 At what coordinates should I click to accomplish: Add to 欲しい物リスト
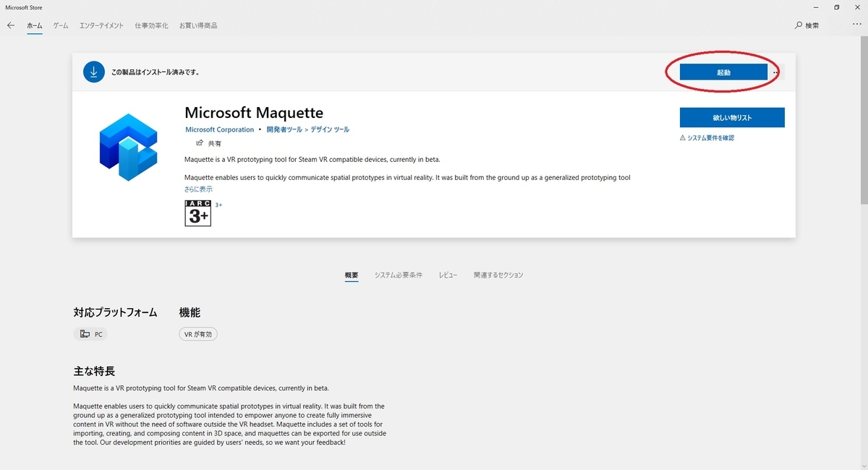[732, 117]
